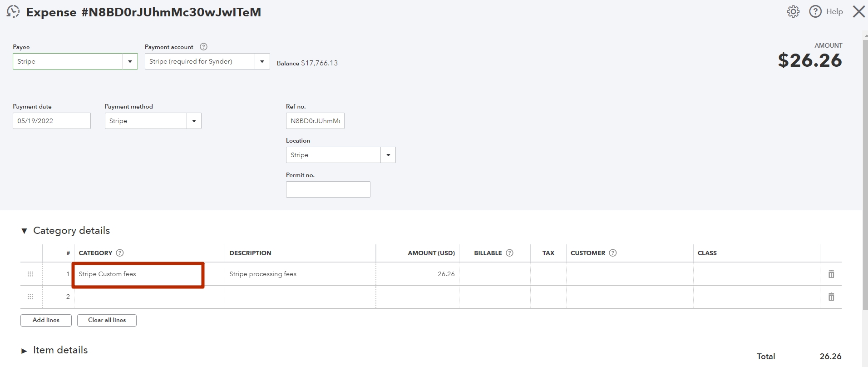This screenshot has height=367, width=868.
Task: Expand the Item details section
Action: 24,351
